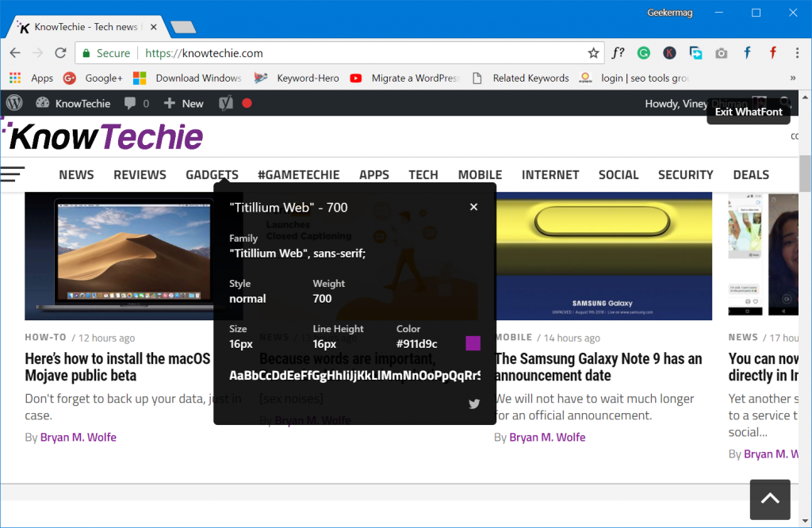Open the MOBILE category link

click(x=514, y=337)
